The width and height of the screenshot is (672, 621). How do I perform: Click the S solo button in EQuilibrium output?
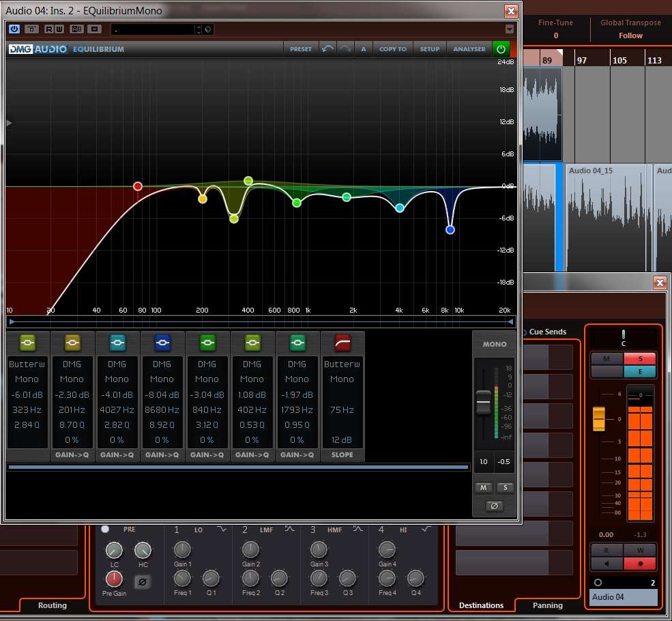(x=505, y=488)
